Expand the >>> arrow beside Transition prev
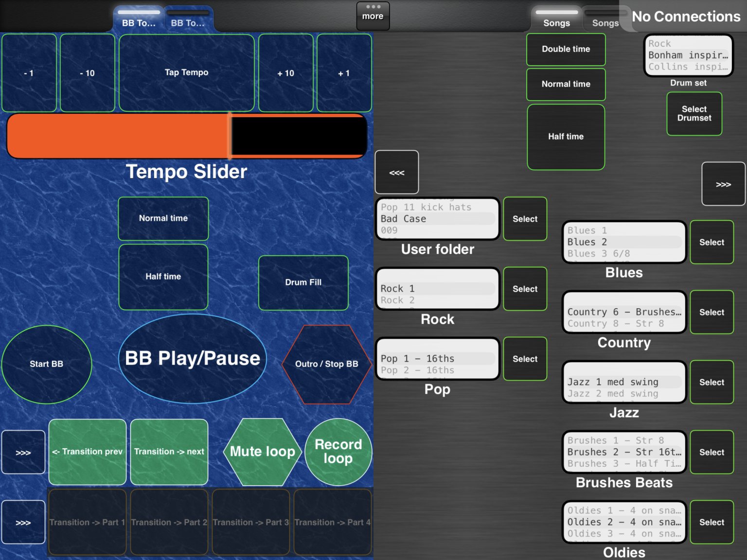 coord(23,452)
